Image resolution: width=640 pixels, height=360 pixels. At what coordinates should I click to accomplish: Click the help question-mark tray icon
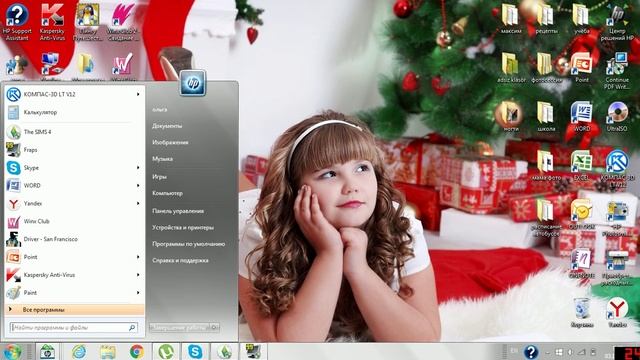531,352
